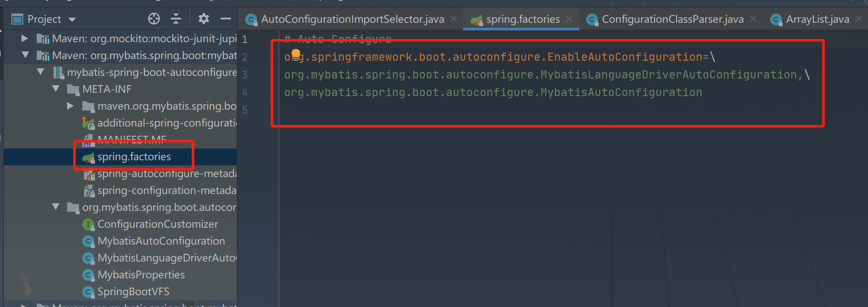868x307 pixels.
Task: Open the Project view dropdown arrow
Action: (x=72, y=19)
